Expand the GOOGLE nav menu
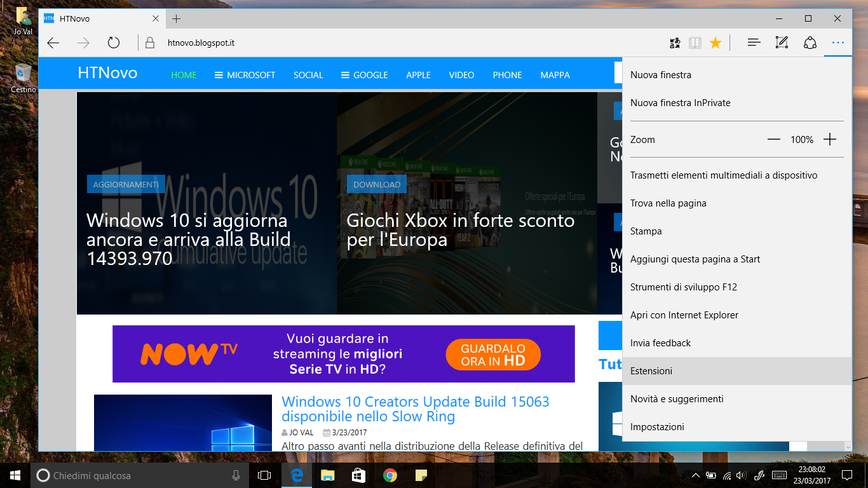 (365, 75)
